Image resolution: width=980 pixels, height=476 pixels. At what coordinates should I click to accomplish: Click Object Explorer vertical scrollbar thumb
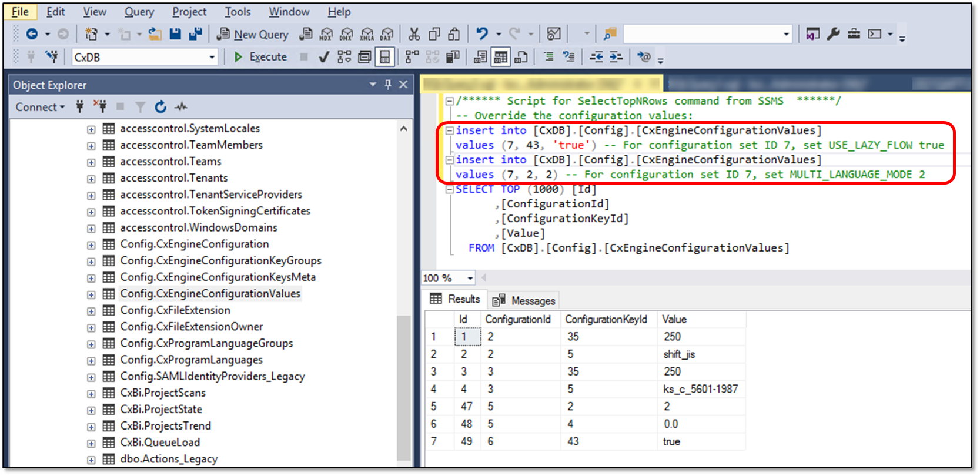tap(403, 388)
